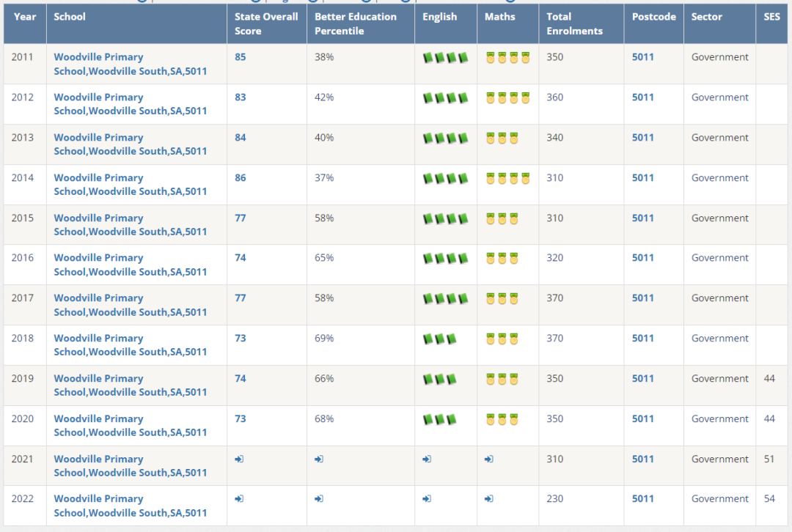The height and width of the screenshot is (532, 792).
Task: Click the Maths medal rating icons for 2017
Action: tap(502, 299)
